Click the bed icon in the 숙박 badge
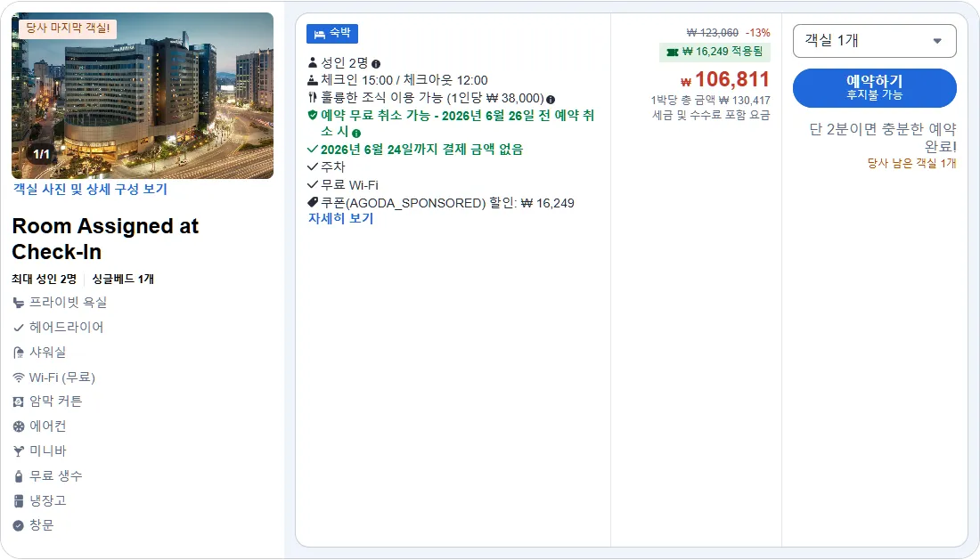Image resolution: width=980 pixels, height=560 pixels. click(319, 35)
